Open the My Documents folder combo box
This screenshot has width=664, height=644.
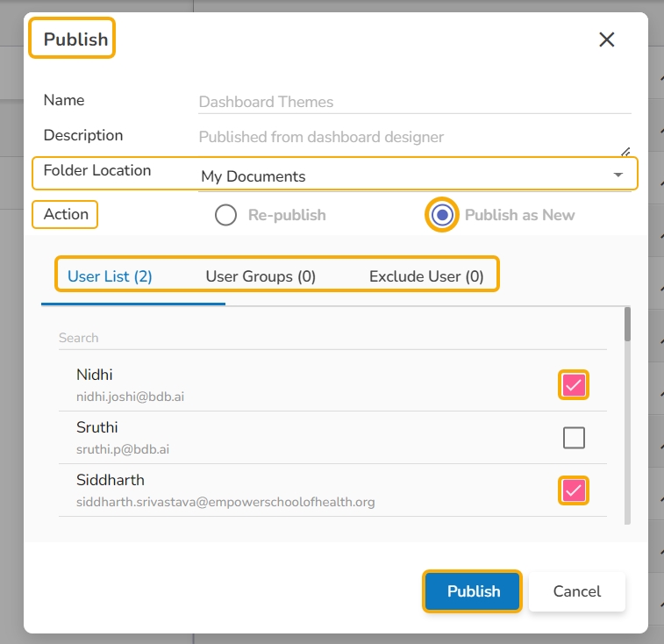point(403,176)
